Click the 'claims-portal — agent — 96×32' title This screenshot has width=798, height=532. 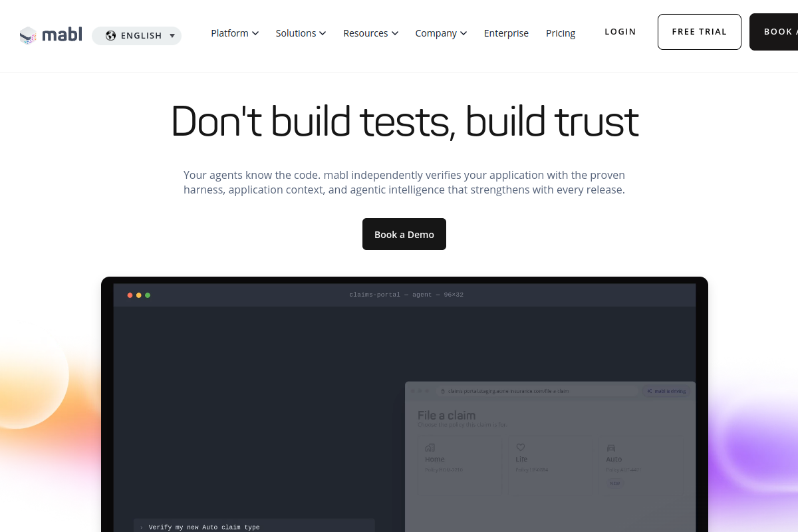point(406,295)
